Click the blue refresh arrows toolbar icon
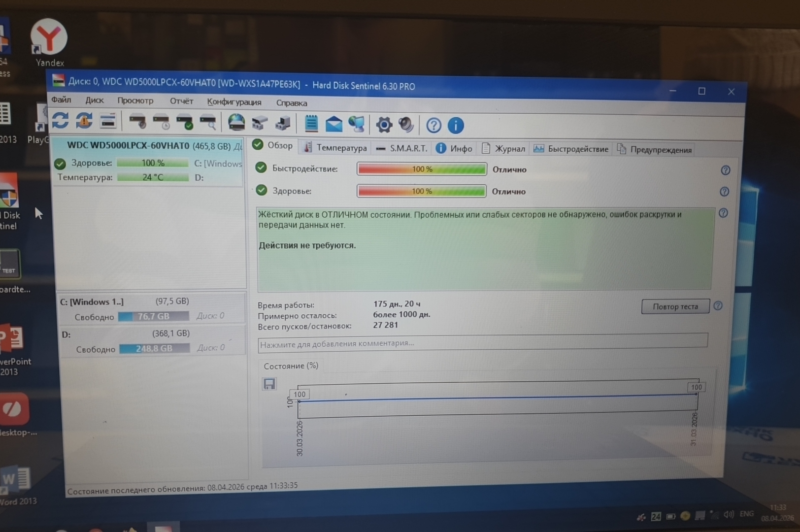800x532 pixels. 61,120
